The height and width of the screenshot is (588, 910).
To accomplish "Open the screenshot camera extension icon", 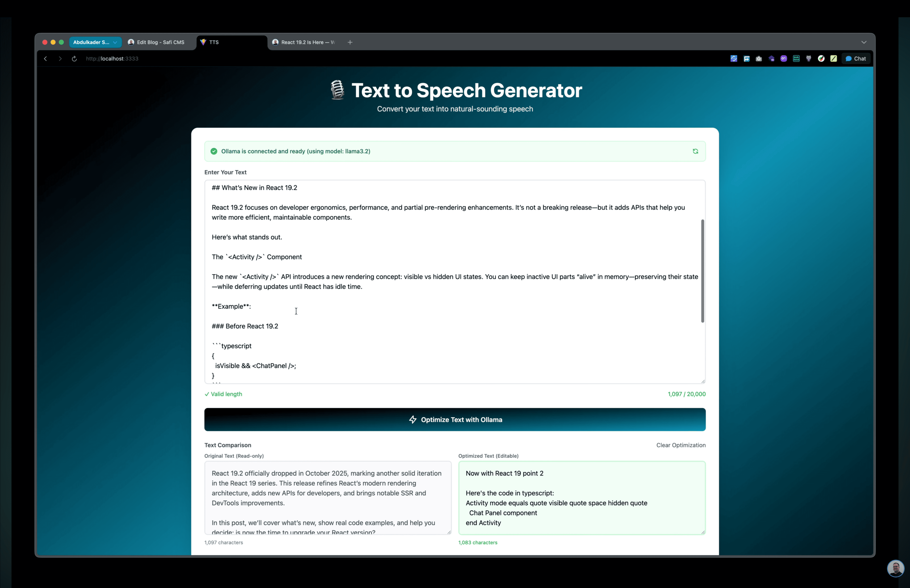I will tap(759, 58).
